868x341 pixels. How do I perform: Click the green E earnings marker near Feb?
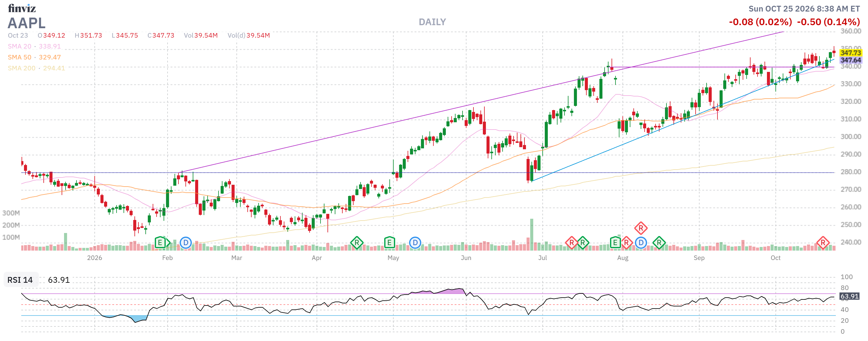(x=160, y=242)
